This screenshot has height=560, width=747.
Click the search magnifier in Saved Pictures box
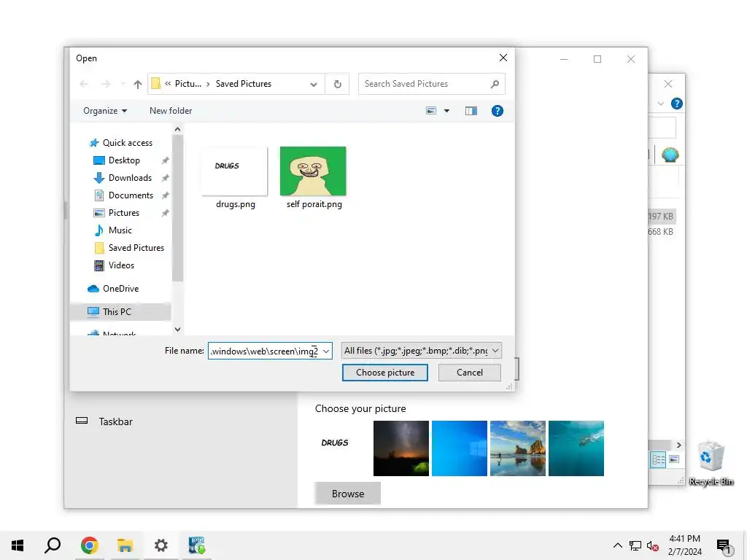[x=495, y=85]
